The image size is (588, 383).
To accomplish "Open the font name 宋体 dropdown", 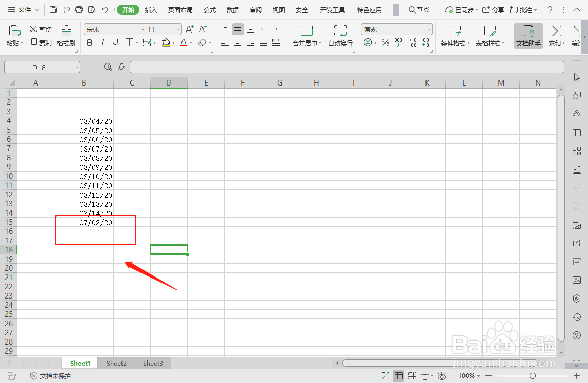I will click(x=143, y=29).
